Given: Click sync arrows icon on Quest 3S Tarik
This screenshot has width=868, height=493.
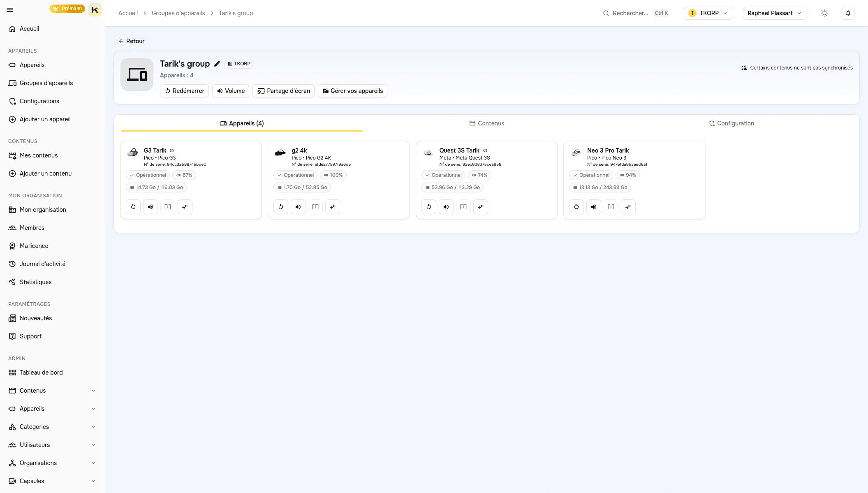Looking at the screenshot, I should click(x=481, y=207).
